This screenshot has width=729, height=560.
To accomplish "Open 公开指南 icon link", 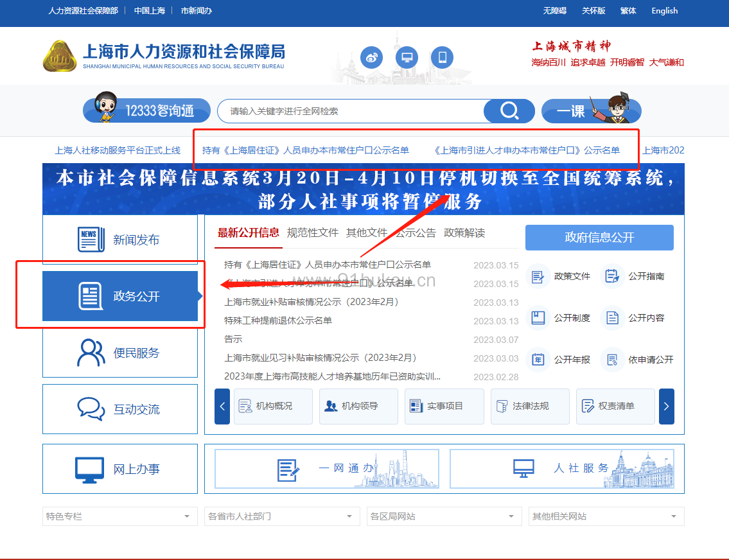I will coord(612,277).
